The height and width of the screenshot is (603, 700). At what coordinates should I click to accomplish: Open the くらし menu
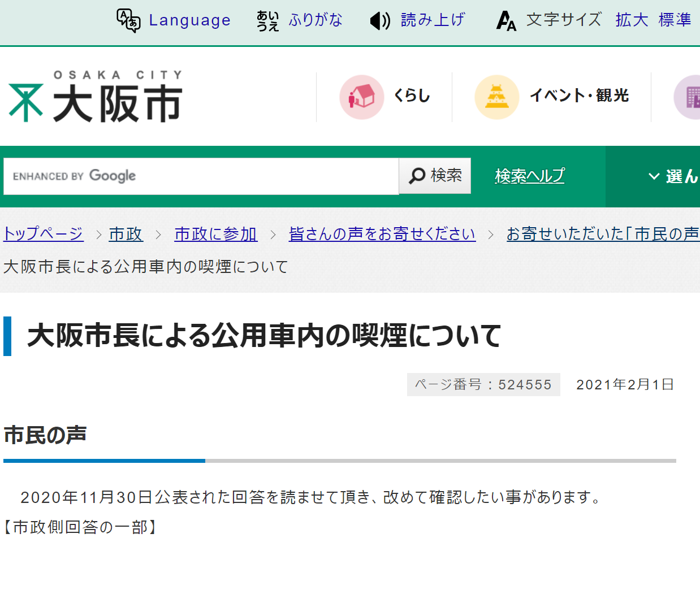point(412,96)
